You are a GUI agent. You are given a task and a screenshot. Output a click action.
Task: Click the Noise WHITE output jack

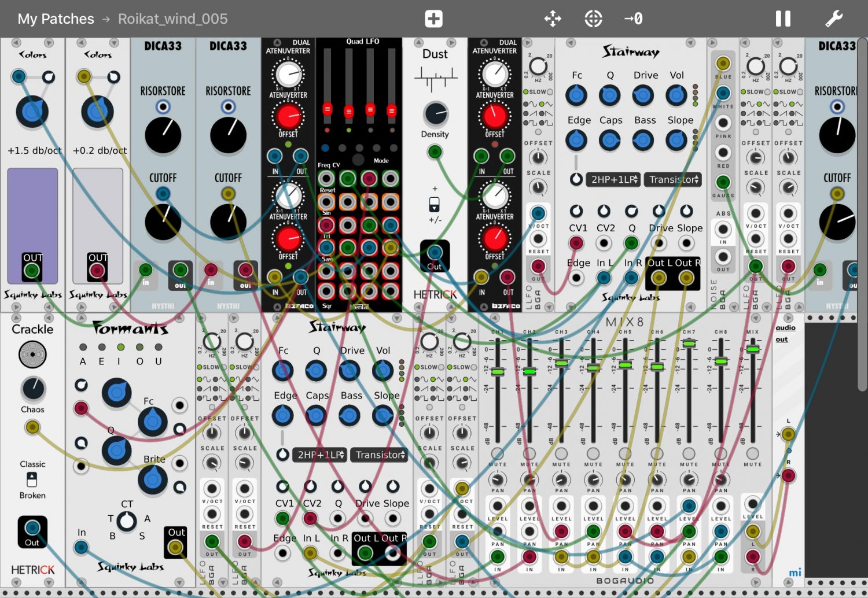723,93
